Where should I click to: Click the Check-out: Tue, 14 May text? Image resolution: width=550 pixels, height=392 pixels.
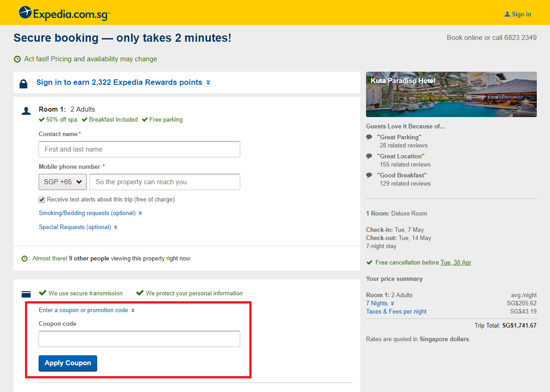[x=399, y=238]
